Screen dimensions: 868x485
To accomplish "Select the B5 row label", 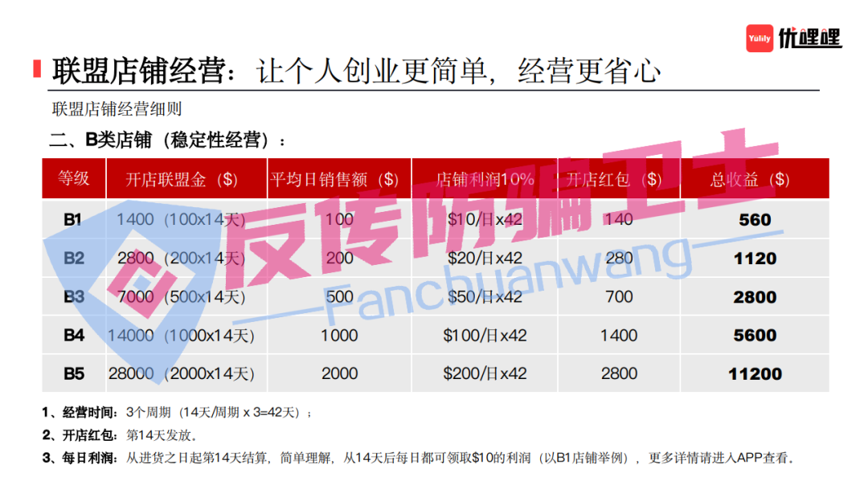I will point(73,373).
